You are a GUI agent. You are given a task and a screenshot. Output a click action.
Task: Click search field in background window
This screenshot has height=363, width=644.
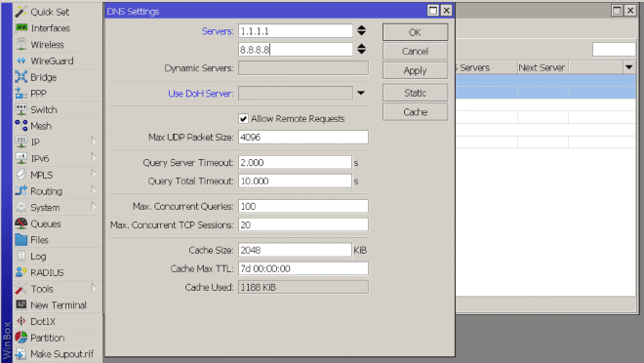pyautogui.click(x=614, y=49)
